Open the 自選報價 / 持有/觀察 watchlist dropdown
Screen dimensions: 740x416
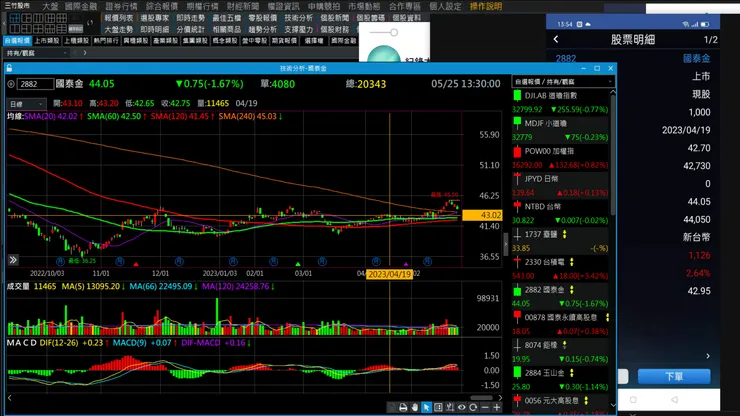pos(563,82)
